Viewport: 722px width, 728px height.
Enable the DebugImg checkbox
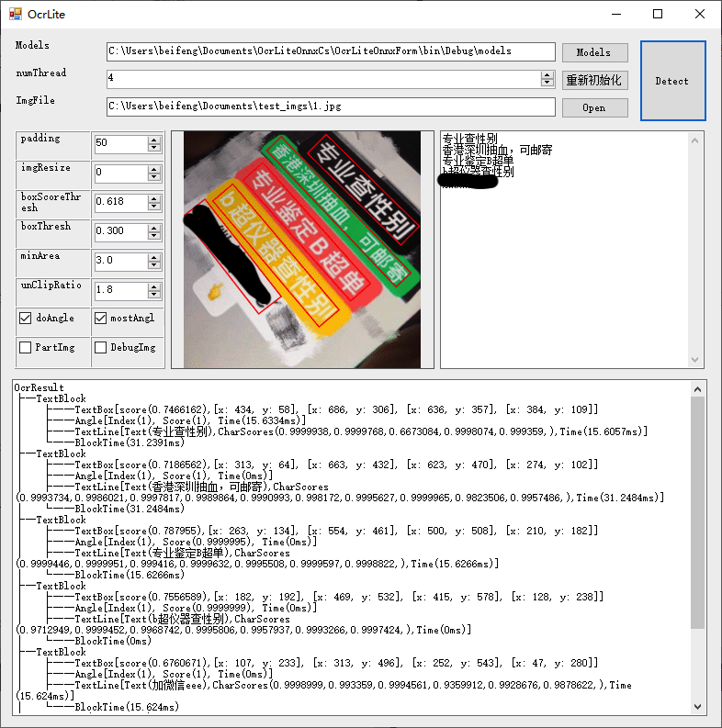click(100, 347)
